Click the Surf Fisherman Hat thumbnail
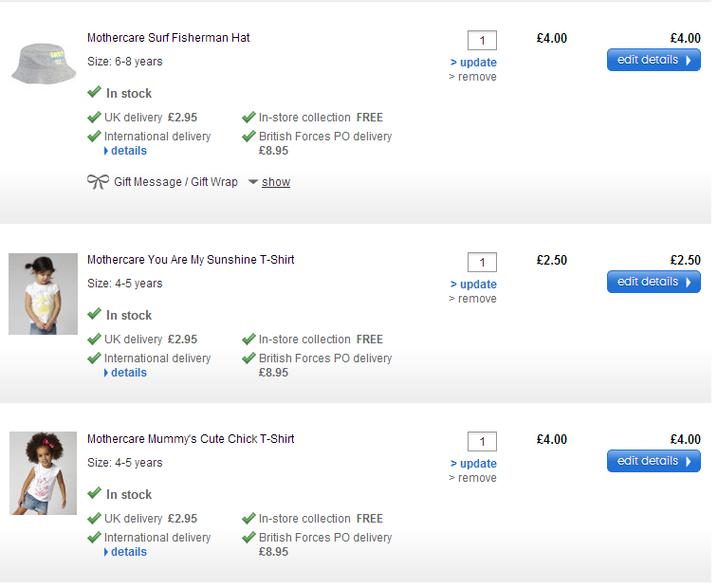 point(43,62)
